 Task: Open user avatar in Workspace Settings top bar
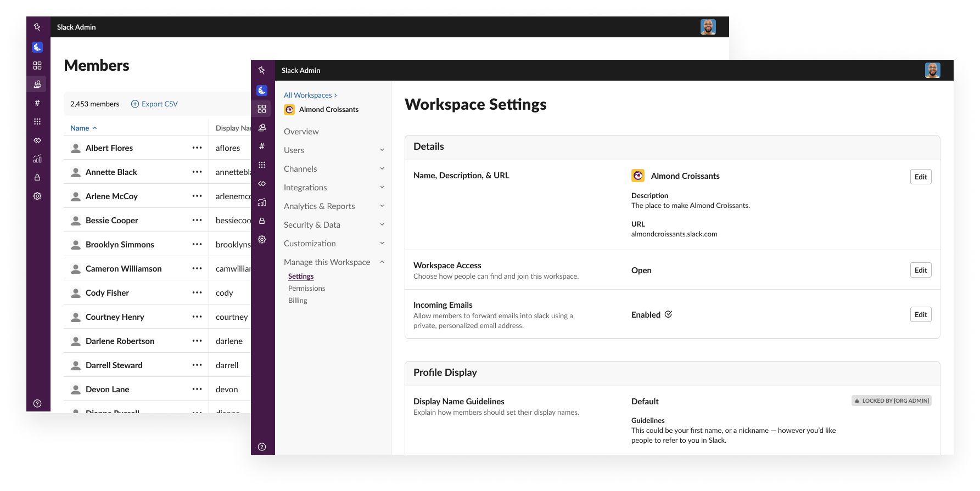pos(932,70)
